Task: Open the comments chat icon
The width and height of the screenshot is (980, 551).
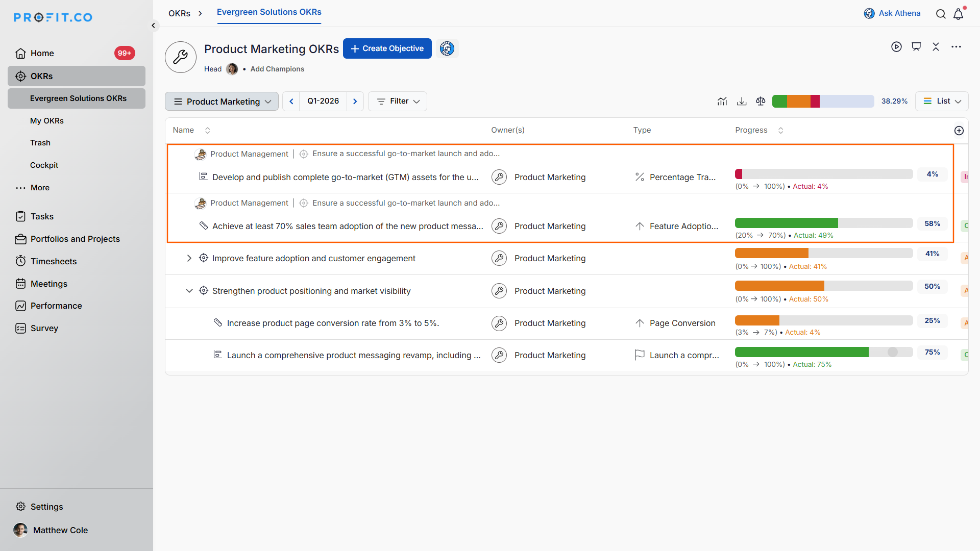Action: pos(916,47)
